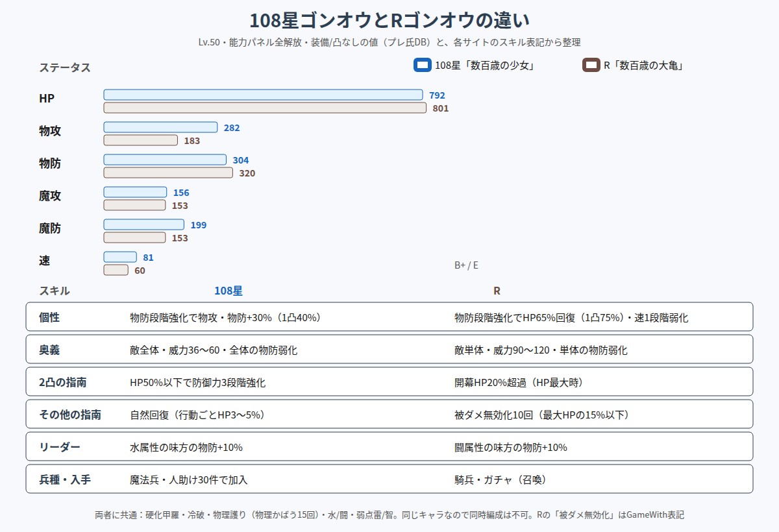Click the 速 value 60

tap(140, 271)
